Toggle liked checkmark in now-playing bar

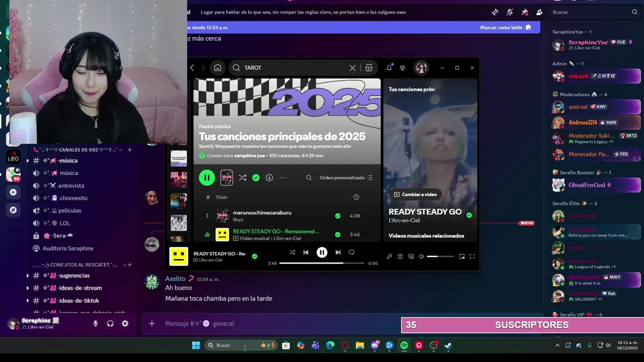tap(255, 256)
